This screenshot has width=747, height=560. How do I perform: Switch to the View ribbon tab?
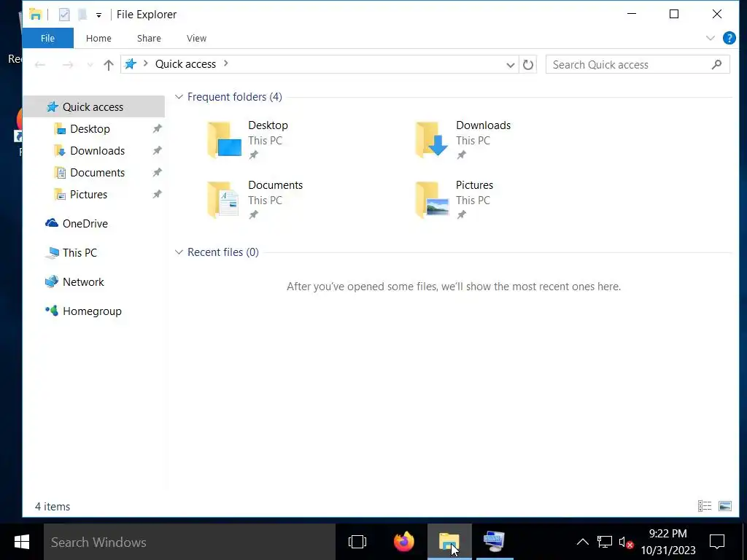pyautogui.click(x=196, y=38)
